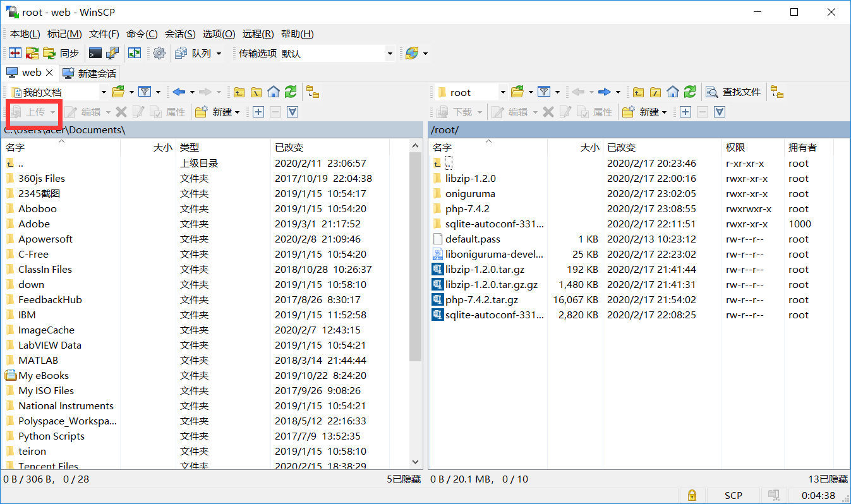Select the MATLAB folder in local panel
Viewport: 851px width, 504px height.
pyautogui.click(x=38, y=360)
